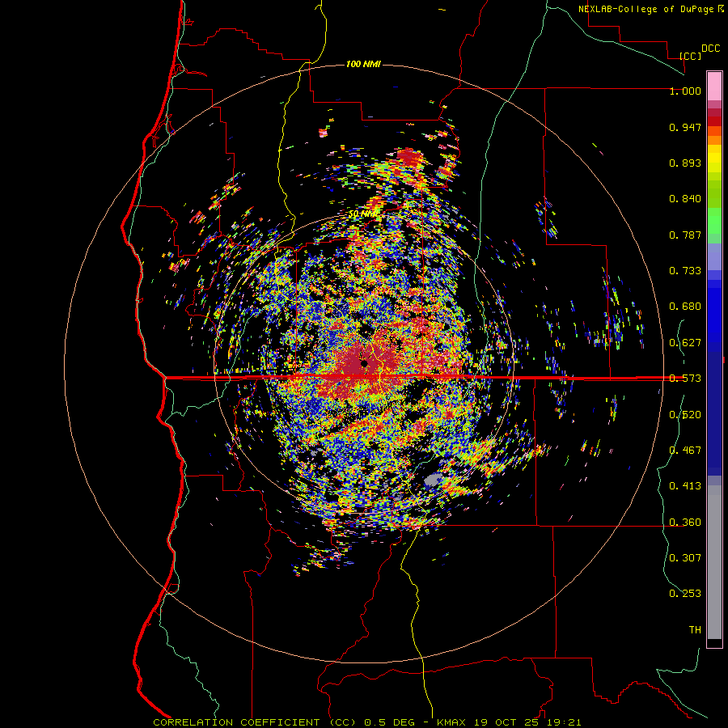Click the bright green legend color band
Viewport: 728px width, 728px height.
(x=714, y=221)
